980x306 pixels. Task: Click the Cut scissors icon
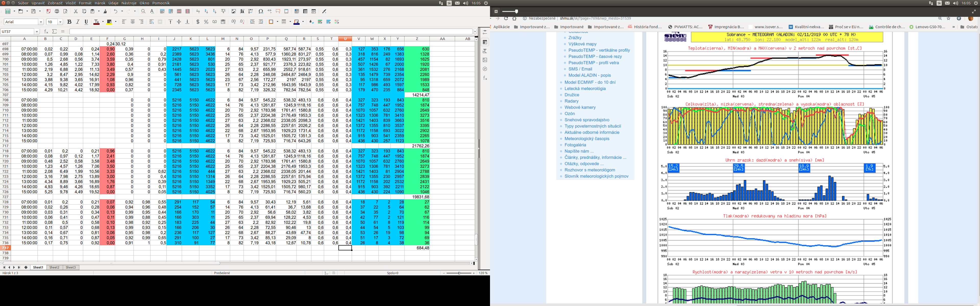click(x=76, y=11)
